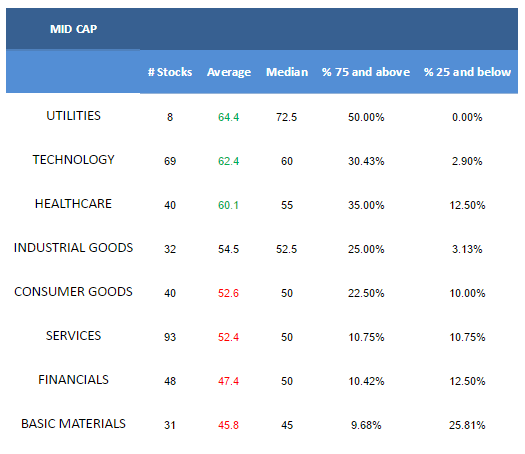The image size is (525, 454).
Task: Click the 93 stocks cell for Services
Action: pos(170,337)
